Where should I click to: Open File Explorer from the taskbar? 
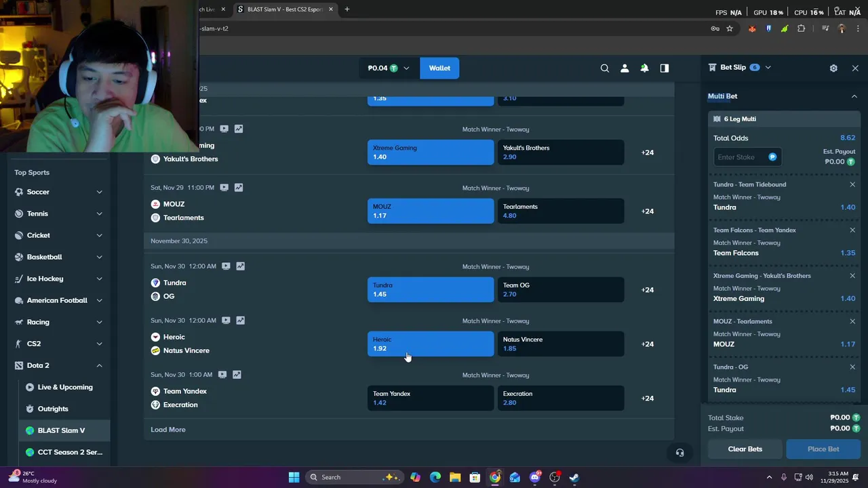(455, 477)
